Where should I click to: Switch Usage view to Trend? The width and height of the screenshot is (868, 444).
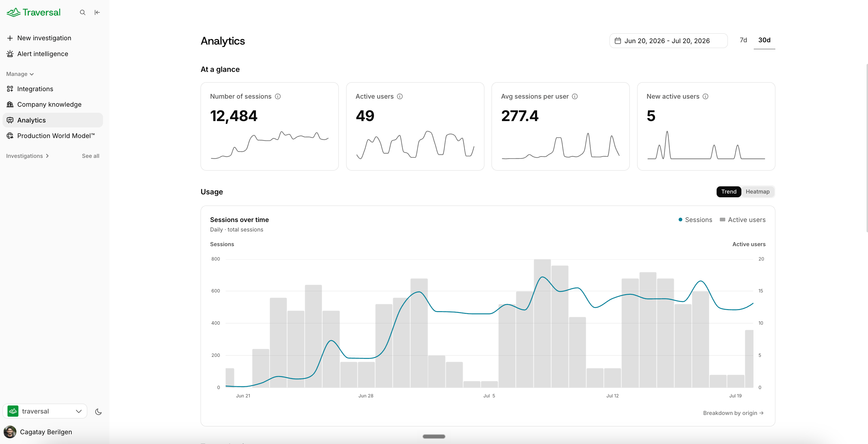[728, 192]
